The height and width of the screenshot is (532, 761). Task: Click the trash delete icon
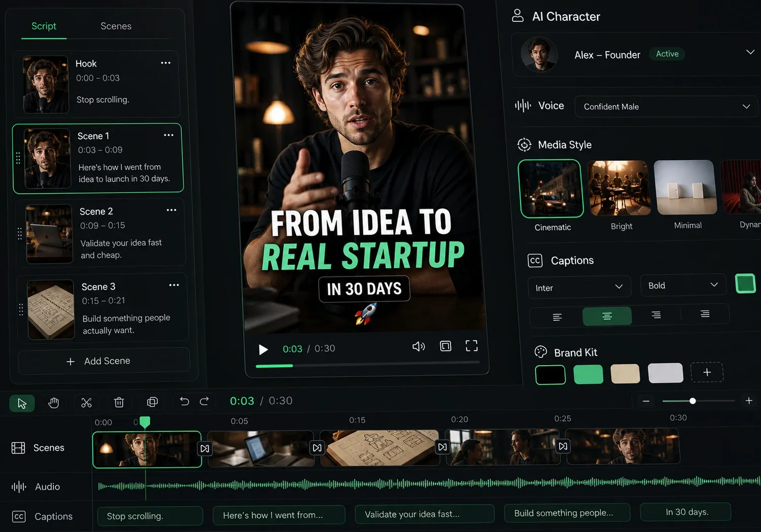119,402
